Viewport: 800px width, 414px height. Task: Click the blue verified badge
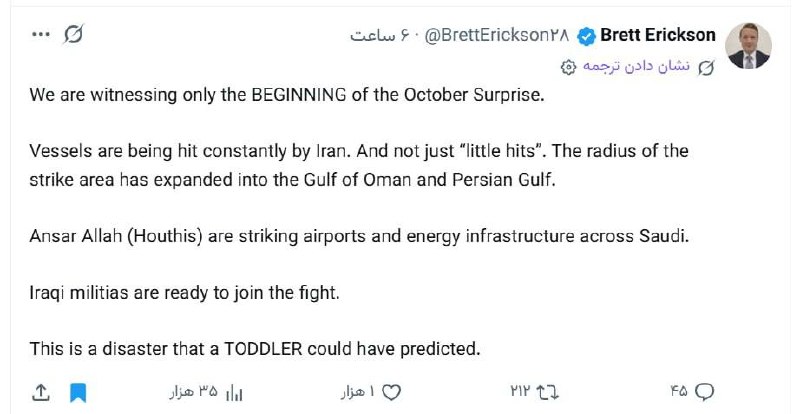pyautogui.click(x=586, y=36)
